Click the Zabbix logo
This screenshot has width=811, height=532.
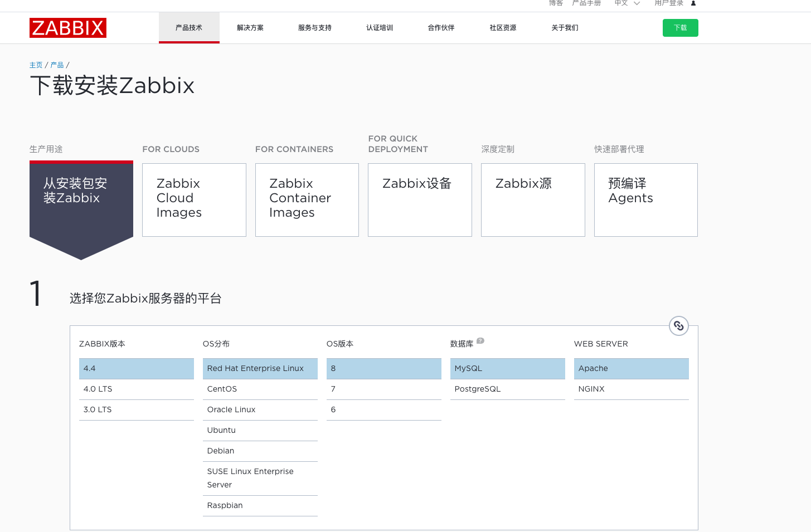click(x=68, y=28)
